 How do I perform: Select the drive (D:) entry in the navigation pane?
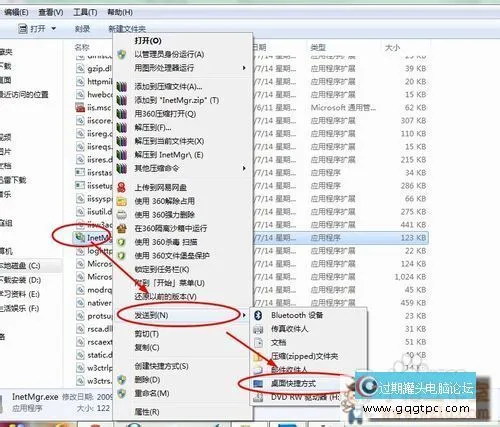(x=21, y=280)
